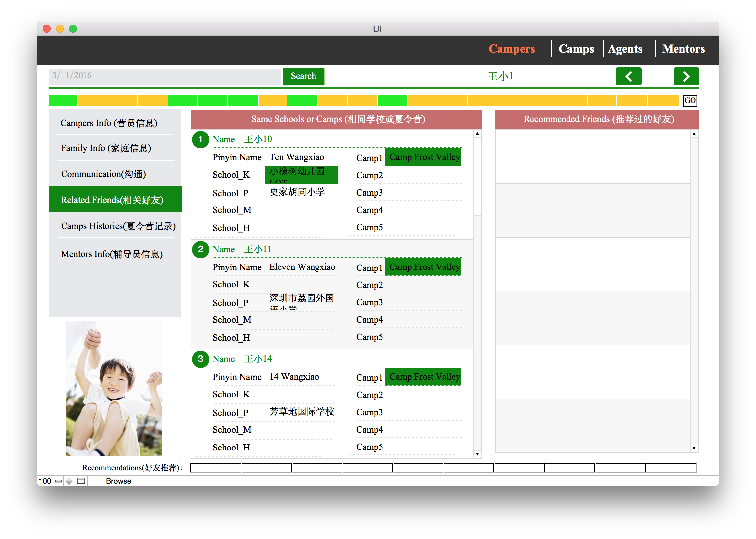The width and height of the screenshot is (756, 539).
Task: Click the green number 3 badge
Action: [x=200, y=359]
